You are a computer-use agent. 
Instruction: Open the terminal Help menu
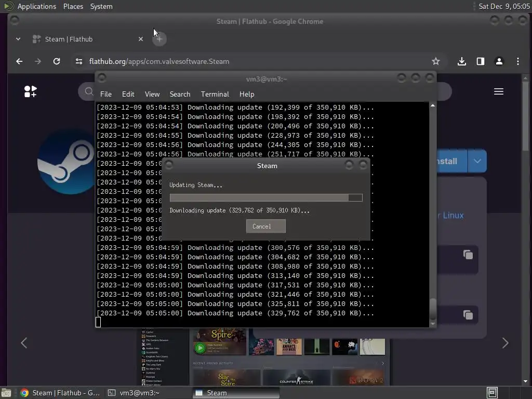point(247,95)
